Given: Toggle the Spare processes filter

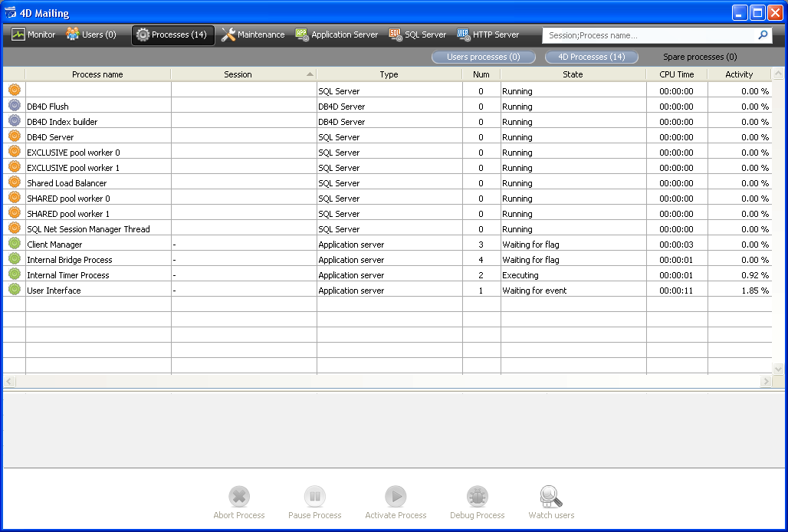Looking at the screenshot, I should pos(699,57).
